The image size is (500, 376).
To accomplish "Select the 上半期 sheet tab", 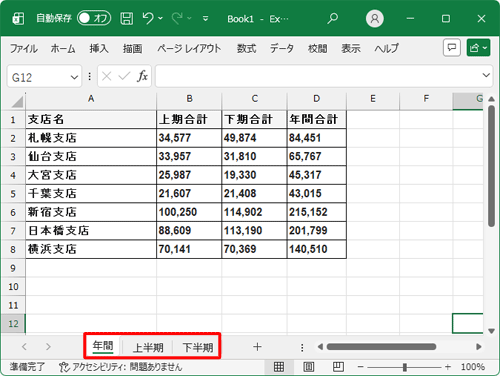I will [148, 347].
